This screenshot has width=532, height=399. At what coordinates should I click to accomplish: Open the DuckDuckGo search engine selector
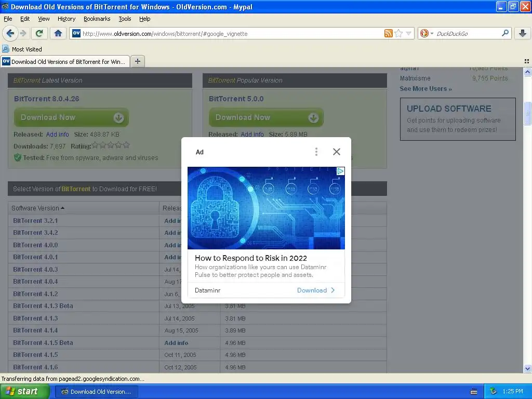[427, 33]
